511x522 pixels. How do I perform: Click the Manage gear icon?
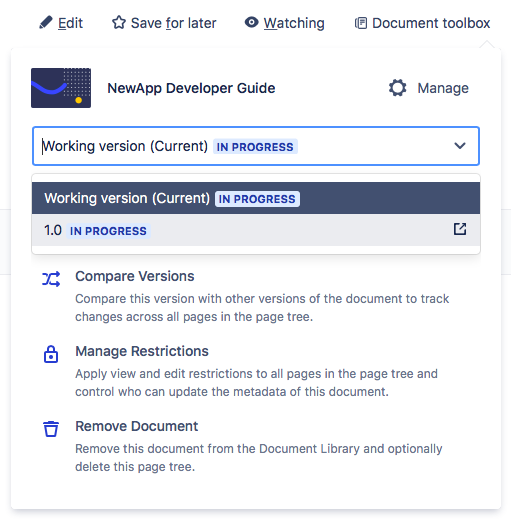pos(397,88)
